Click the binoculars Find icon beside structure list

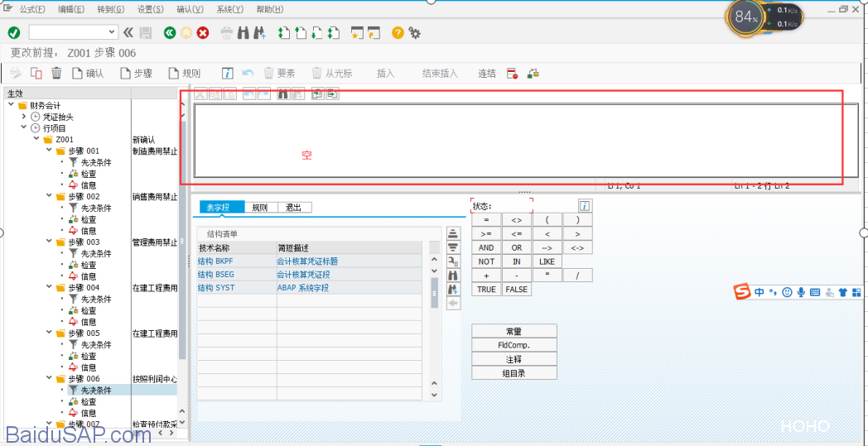pos(453,275)
